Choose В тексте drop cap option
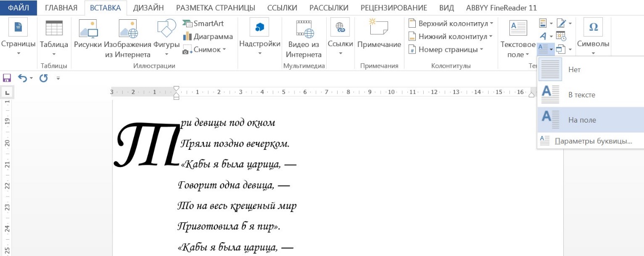 click(x=591, y=95)
